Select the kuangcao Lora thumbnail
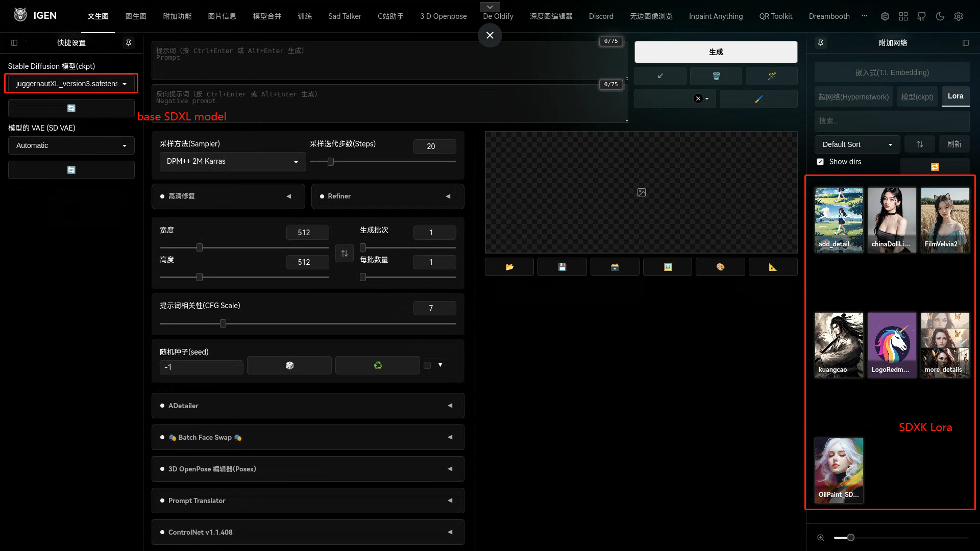 (x=839, y=345)
